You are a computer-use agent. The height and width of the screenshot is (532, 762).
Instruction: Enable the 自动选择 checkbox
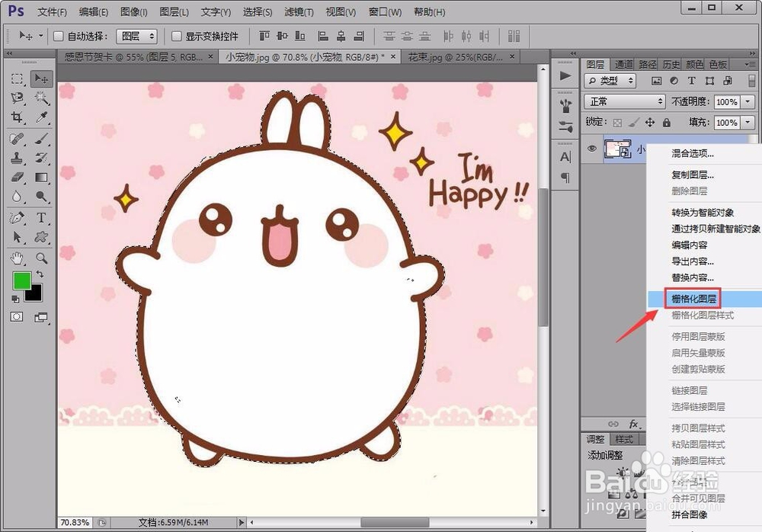pyautogui.click(x=59, y=37)
